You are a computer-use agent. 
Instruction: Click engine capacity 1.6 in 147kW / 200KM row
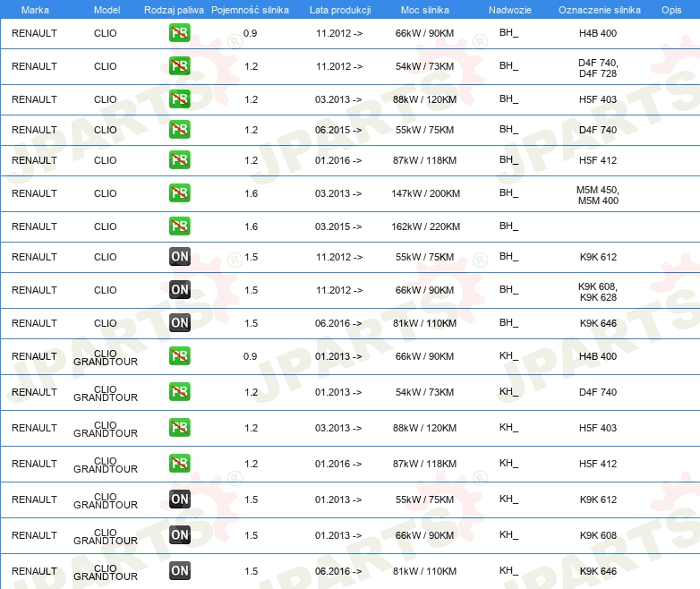(x=251, y=193)
